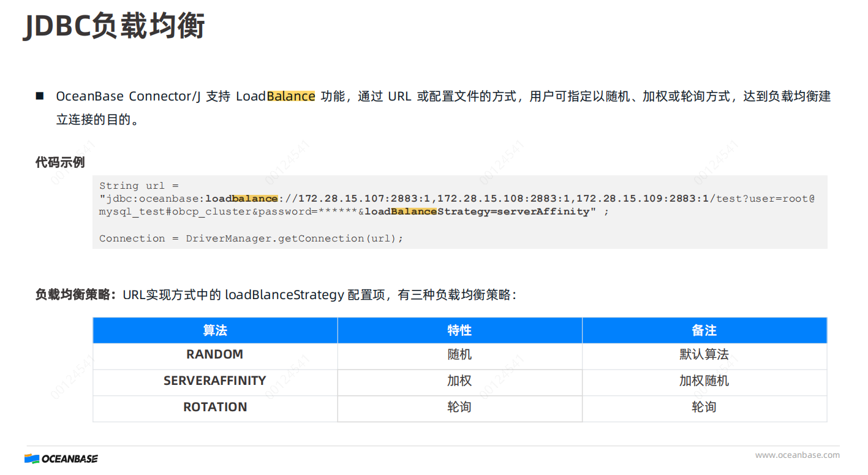Image resolution: width=868 pixels, height=475 pixels.
Task: Click the 随机 cell in 特性 column
Action: (459, 354)
